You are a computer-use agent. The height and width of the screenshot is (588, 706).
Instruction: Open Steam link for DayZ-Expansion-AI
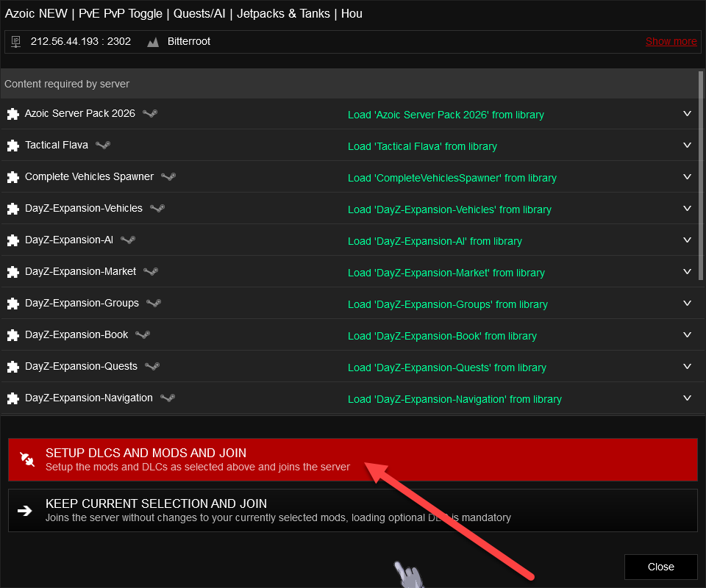click(128, 240)
